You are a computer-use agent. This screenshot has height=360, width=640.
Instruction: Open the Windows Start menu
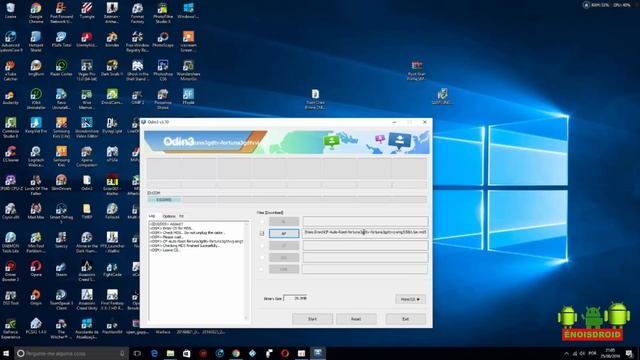pyautogui.click(x=6, y=353)
